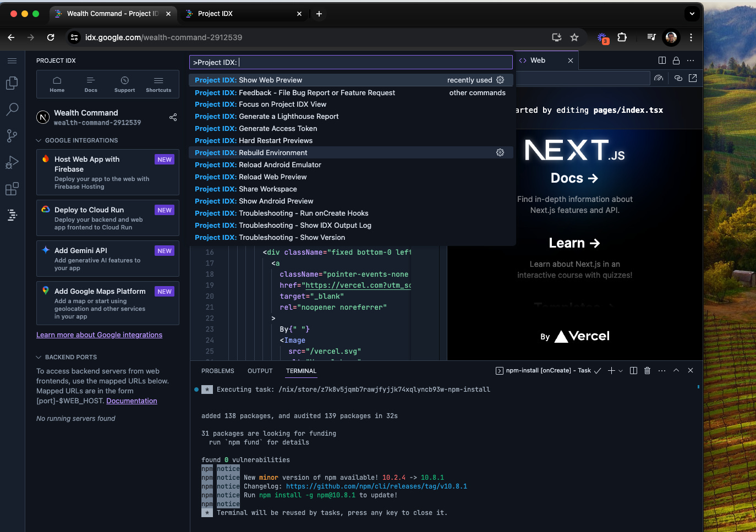The width and height of the screenshot is (756, 532).
Task: Maximize the terminal panel with the up chevron
Action: tap(676, 371)
